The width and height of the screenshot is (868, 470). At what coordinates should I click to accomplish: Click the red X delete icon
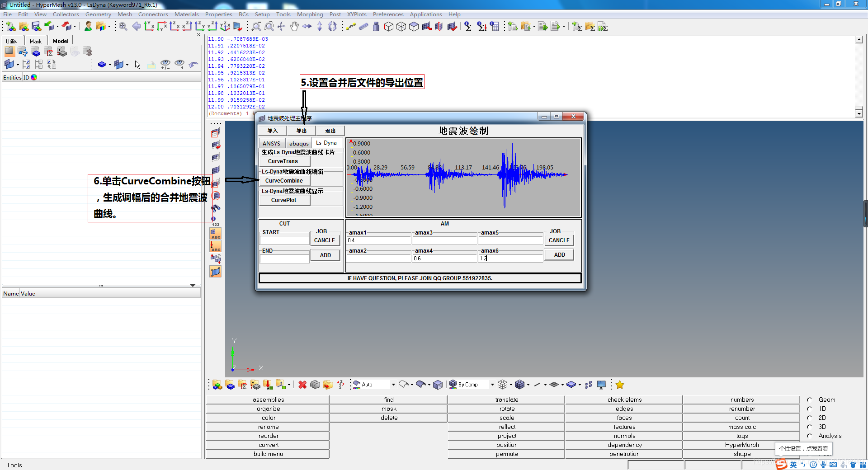coord(302,385)
